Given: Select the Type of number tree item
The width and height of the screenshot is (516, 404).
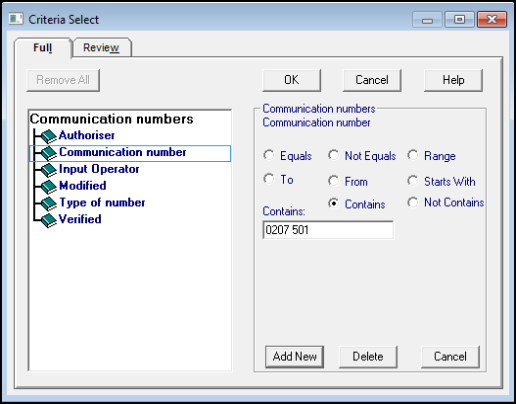Looking at the screenshot, I should pos(102,203).
